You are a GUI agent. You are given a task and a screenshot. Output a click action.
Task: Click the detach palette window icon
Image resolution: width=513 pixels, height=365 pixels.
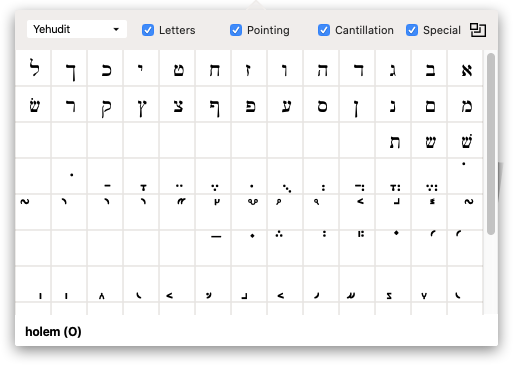pyautogui.click(x=478, y=30)
